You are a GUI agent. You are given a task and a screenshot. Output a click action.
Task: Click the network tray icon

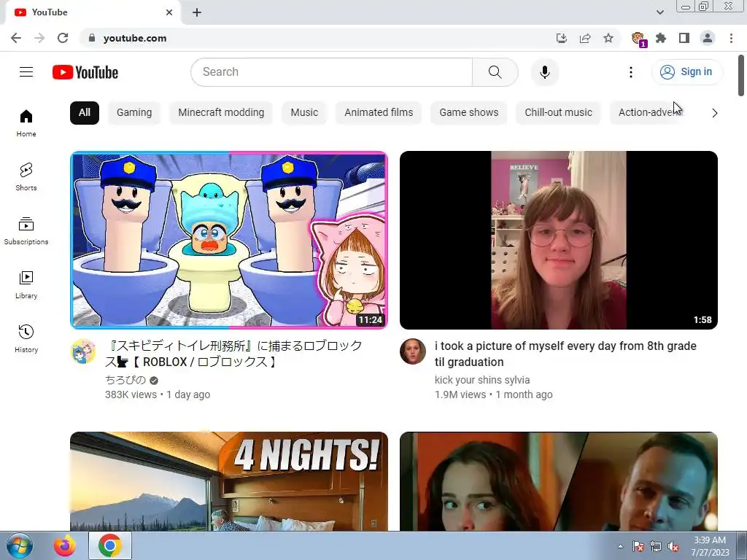click(656, 547)
